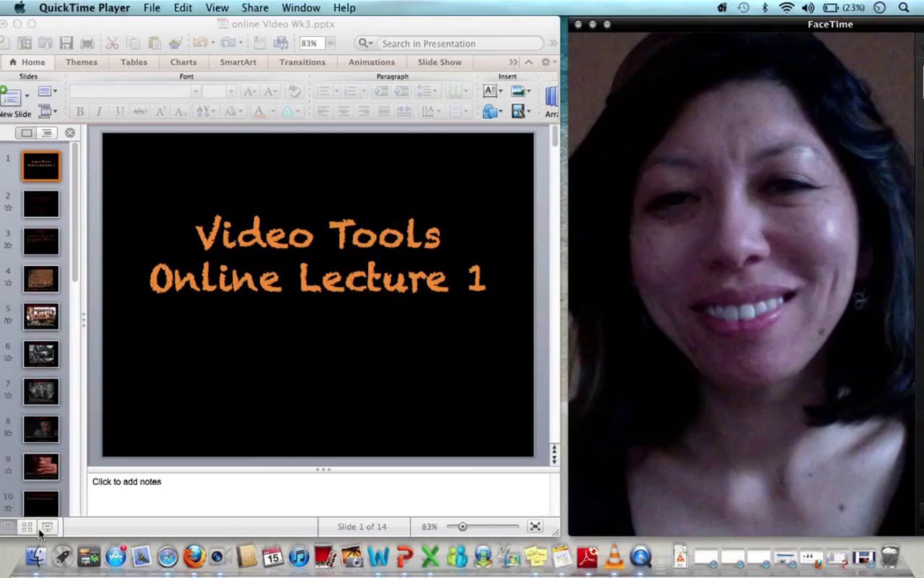
Task: Click the Save floppy disk icon
Action: point(66,43)
